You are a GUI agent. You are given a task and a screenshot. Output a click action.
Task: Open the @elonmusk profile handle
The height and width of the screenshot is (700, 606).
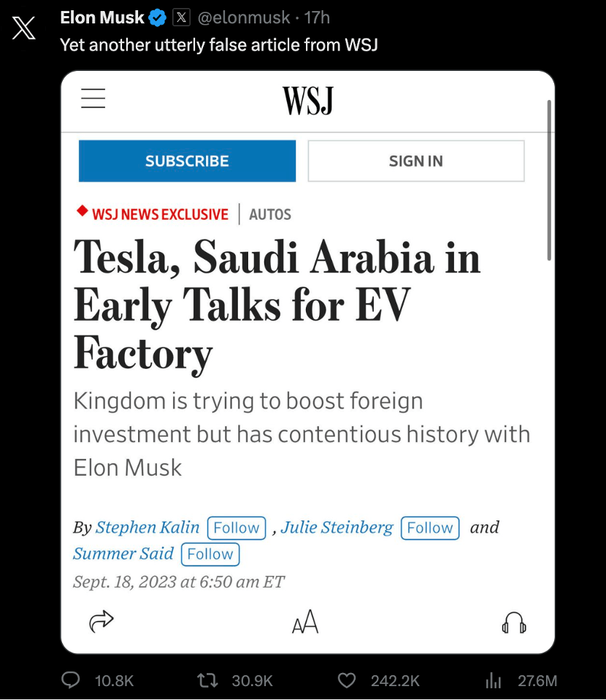(x=244, y=18)
